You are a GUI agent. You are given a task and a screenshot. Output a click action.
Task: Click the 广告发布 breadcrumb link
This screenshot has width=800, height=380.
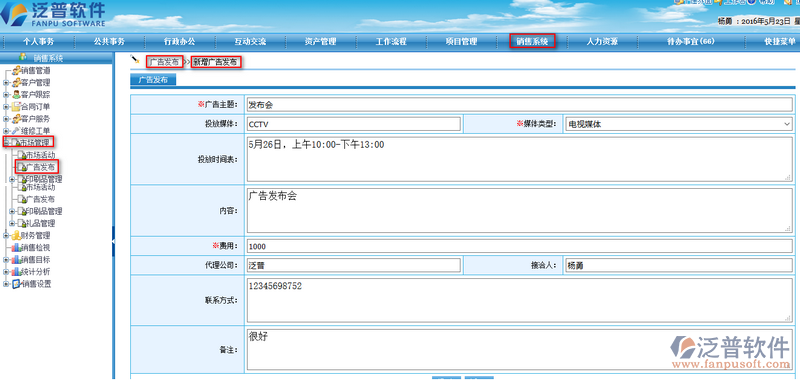pyautogui.click(x=164, y=62)
